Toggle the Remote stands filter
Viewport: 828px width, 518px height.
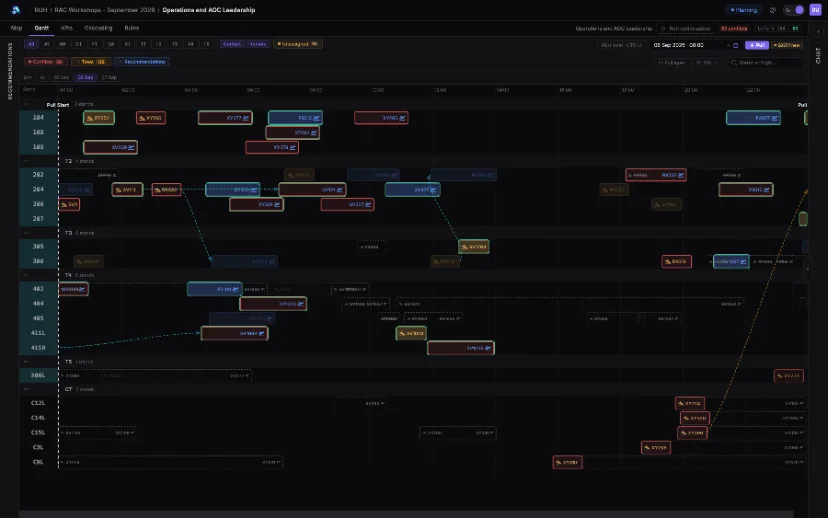[258, 44]
